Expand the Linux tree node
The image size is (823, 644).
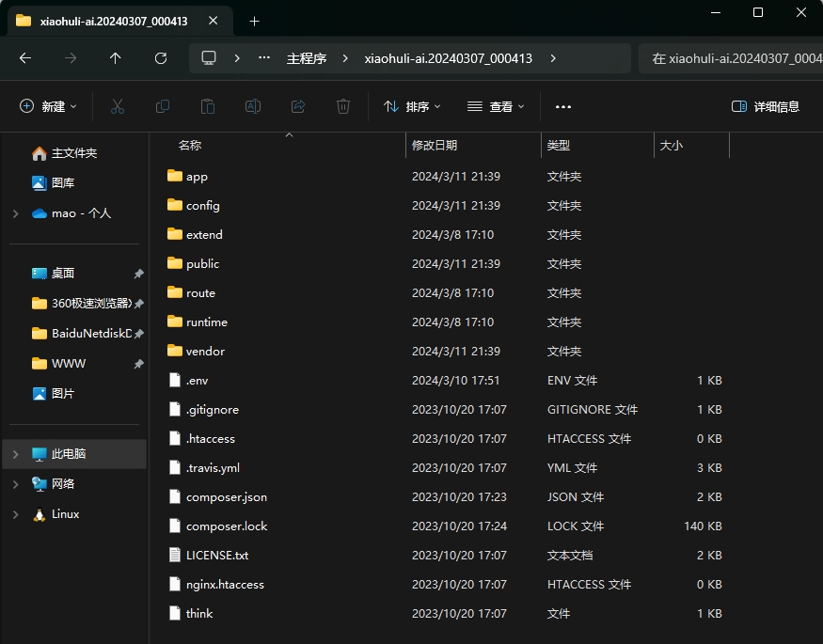pyautogui.click(x=15, y=514)
